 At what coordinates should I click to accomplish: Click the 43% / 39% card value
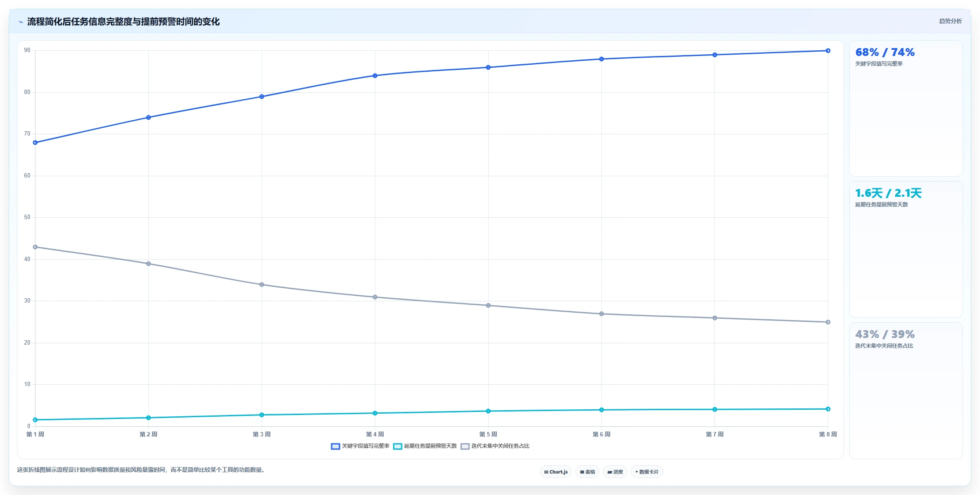click(x=885, y=335)
